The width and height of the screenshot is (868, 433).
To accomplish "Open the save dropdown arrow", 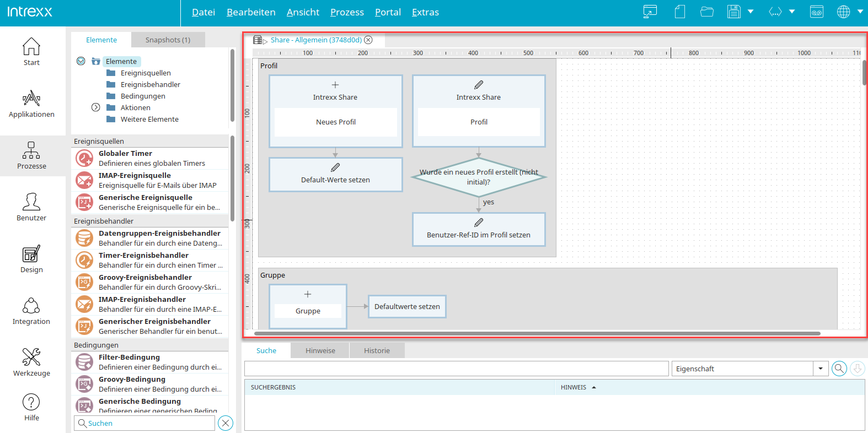I will (751, 12).
